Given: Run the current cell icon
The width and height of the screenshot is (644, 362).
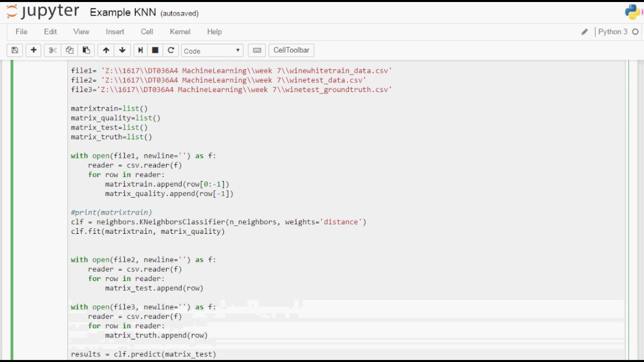Looking at the screenshot, I should click(140, 50).
